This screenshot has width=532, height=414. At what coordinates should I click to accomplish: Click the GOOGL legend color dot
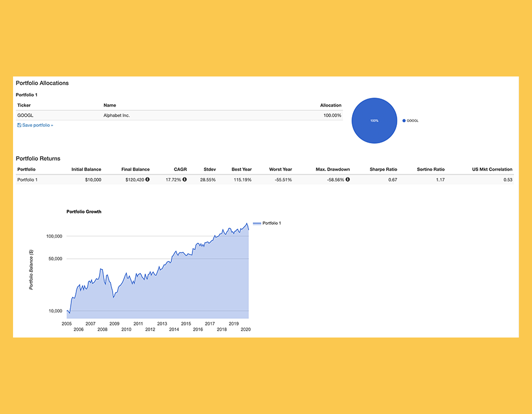coord(404,121)
